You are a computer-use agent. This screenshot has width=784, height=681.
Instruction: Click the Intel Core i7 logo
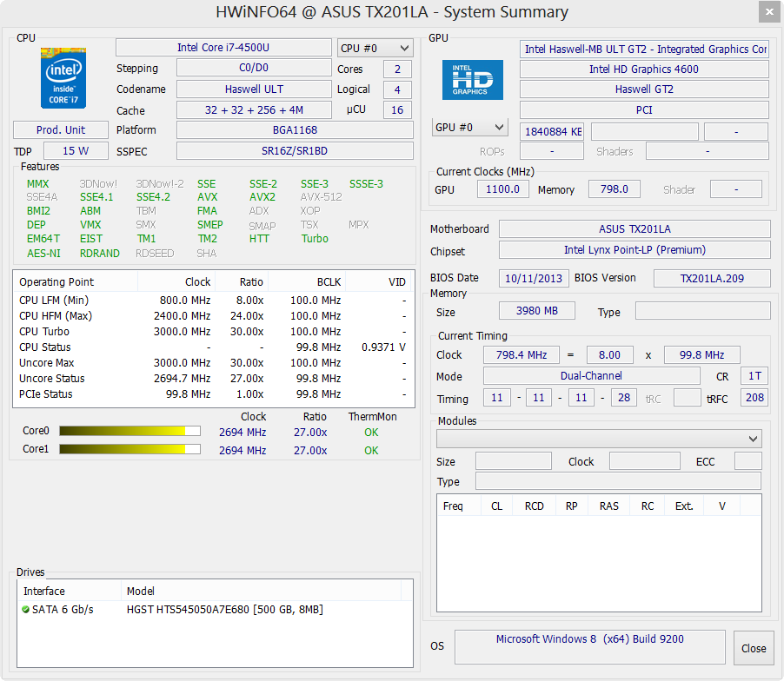click(63, 78)
